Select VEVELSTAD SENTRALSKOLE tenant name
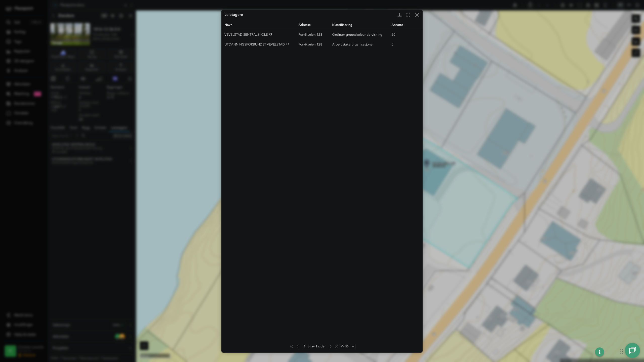 point(246,35)
